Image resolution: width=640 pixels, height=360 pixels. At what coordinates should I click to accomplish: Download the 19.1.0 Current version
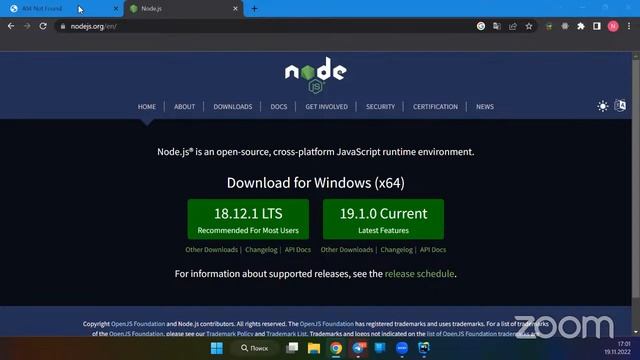pyautogui.click(x=383, y=219)
